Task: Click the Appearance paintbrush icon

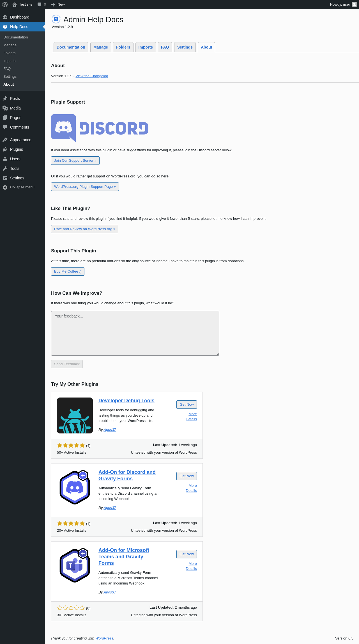Action: click(5, 140)
